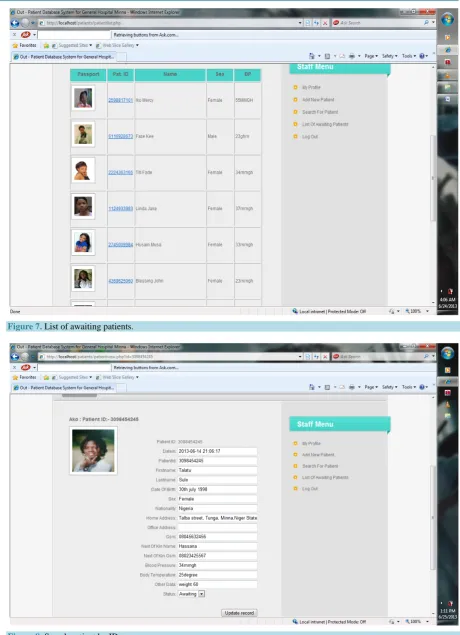Click the Internet Explorer taskbar icon beside the top window
The width and height of the screenshot is (460, 635).
click(x=447, y=50)
